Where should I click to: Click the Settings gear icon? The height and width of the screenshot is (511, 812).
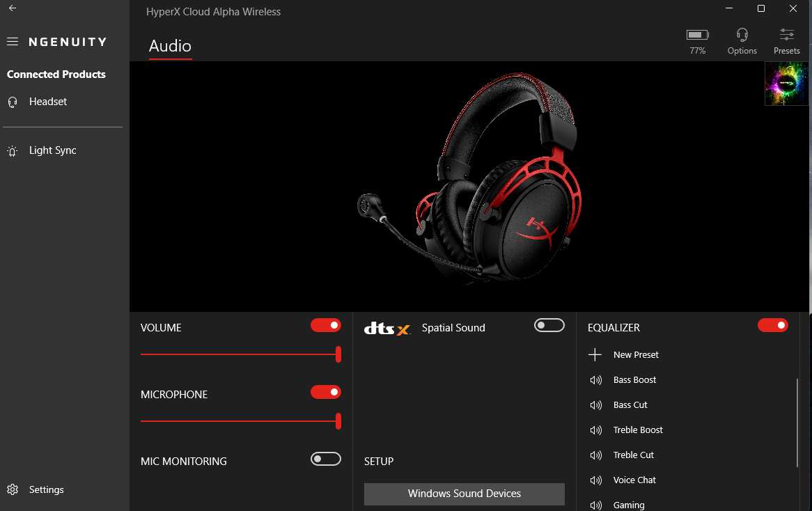(x=13, y=489)
